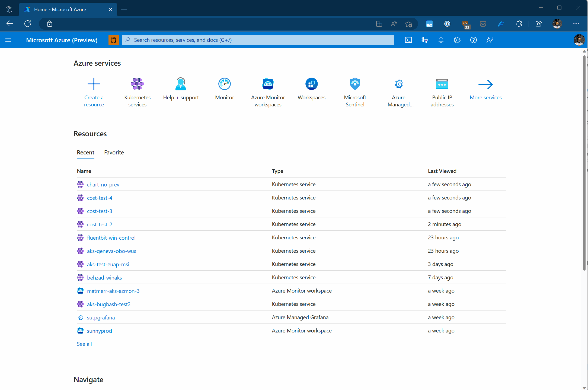This screenshot has width=588, height=390.
Task: Switch to the Favorite tab
Action: tap(114, 153)
